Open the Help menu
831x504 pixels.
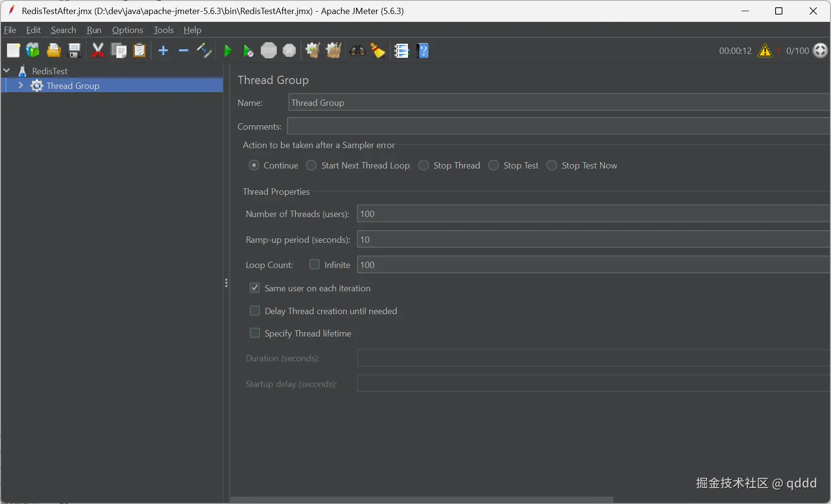(x=192, y=30)
